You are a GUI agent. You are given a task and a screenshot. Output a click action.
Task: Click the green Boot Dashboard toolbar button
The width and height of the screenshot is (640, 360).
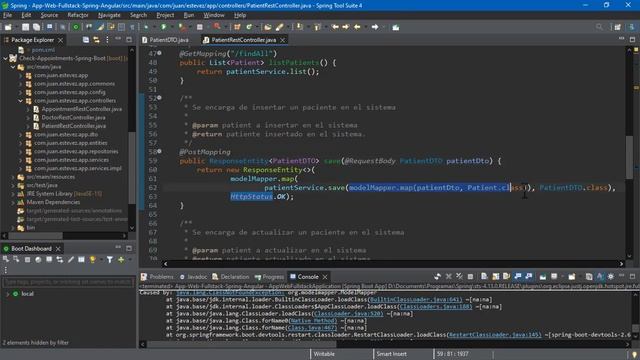pyautogui.click(x=76, y=27)
